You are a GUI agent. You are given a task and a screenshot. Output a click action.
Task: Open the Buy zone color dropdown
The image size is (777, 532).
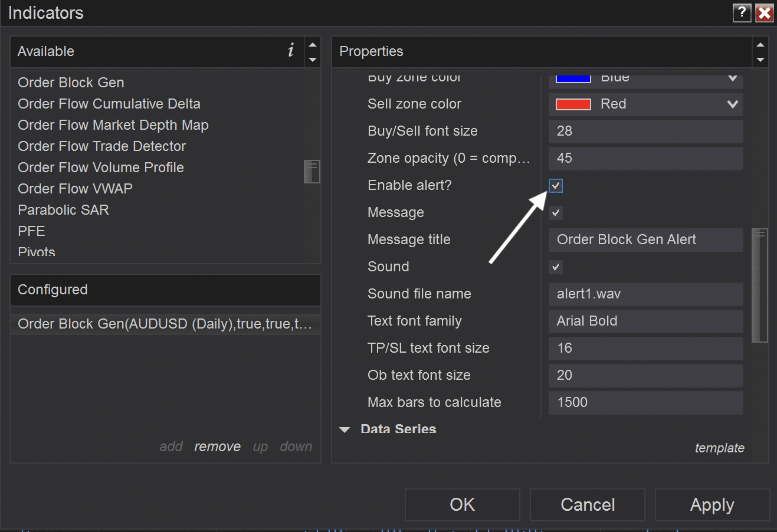click(732, 78)
